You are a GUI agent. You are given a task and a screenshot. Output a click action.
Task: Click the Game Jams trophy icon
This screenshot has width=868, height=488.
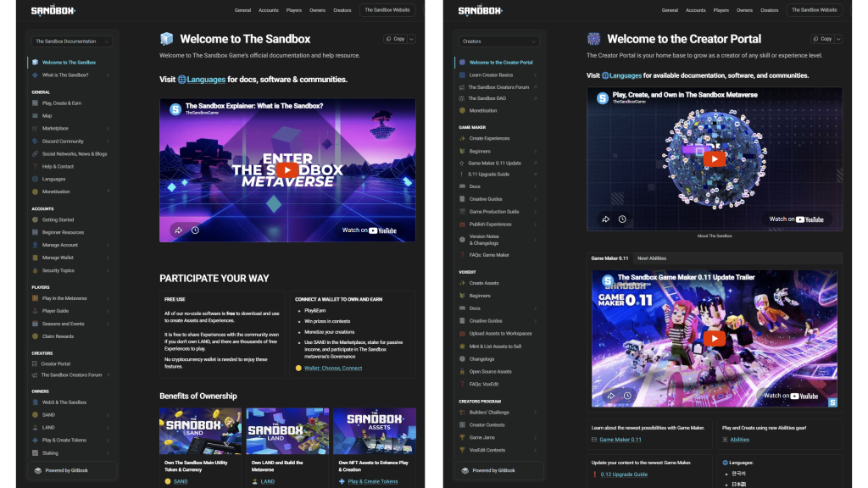click(x=462, y=438)
